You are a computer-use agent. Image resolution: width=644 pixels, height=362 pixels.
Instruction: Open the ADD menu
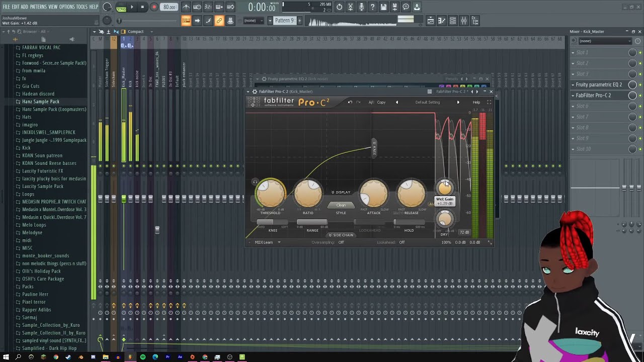25,7
